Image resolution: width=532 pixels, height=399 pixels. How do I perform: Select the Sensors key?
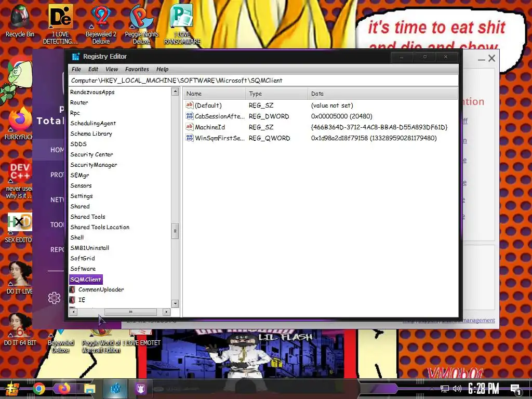(x=81, y=185)
